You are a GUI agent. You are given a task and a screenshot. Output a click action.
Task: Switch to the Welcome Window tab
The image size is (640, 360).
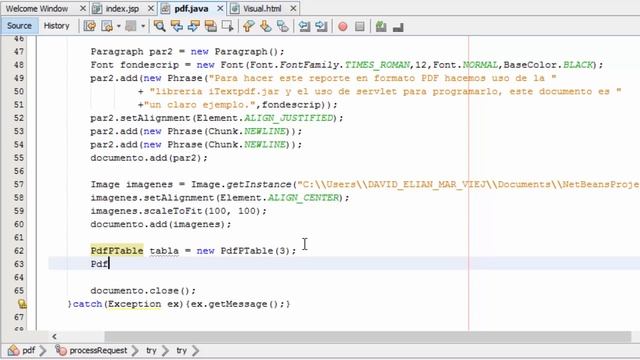pos(37,9)
